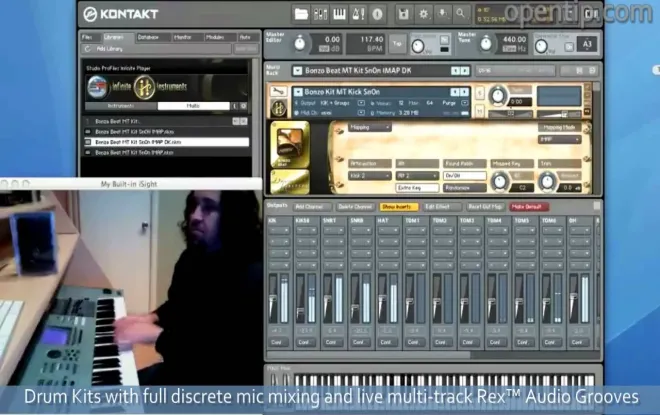Switch to the Database browser tab
Screen dimensions: 660x415
pos(152,37)
